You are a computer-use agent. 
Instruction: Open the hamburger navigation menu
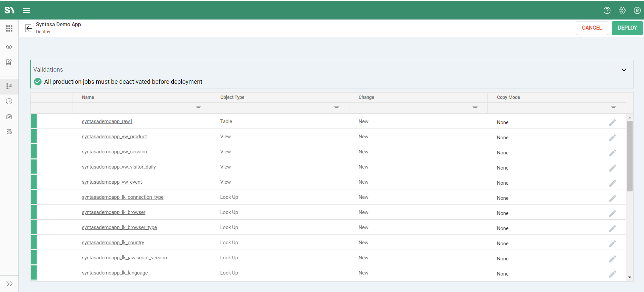[x=27, y=10]
